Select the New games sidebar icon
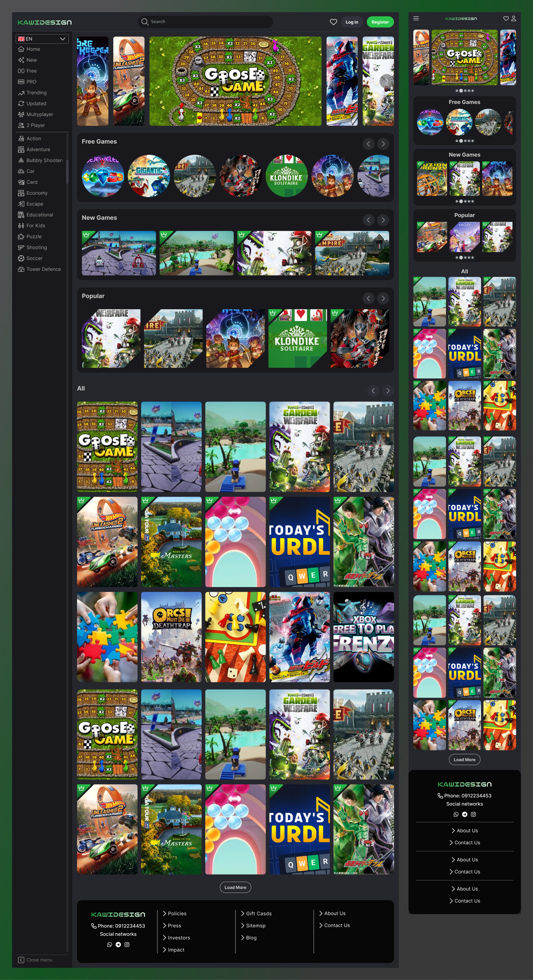Image resolution: width=533 pixels, height=980 pixels. click(x=22, y=60)
